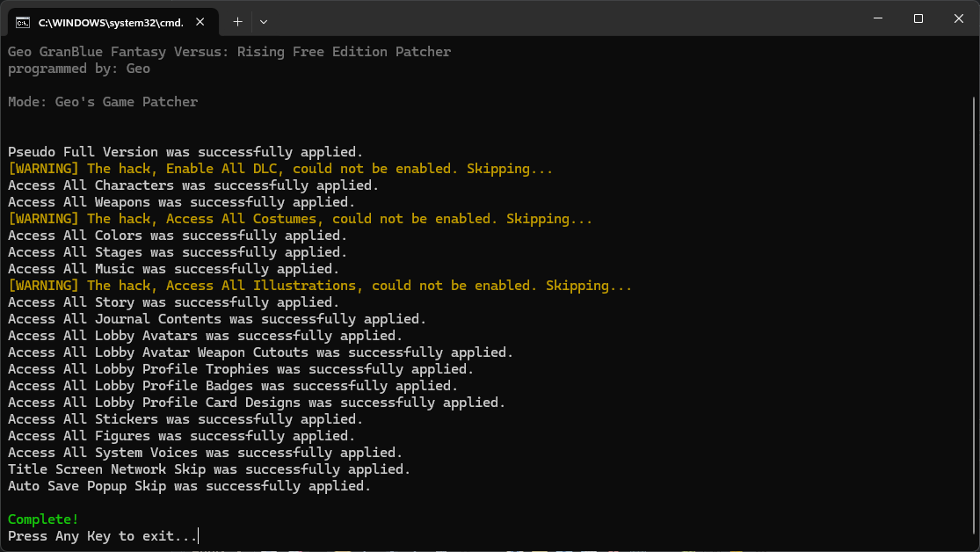Click 'Access All Characters' output line
The width and height of the screenshot is (980, 552).
(x=193, y=185)
